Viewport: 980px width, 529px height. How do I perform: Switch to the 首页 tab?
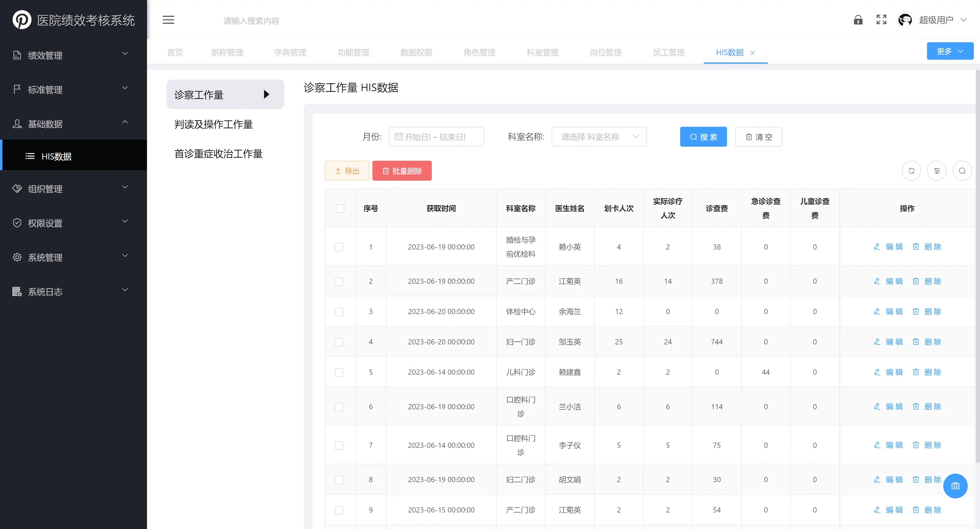(175, 52)
